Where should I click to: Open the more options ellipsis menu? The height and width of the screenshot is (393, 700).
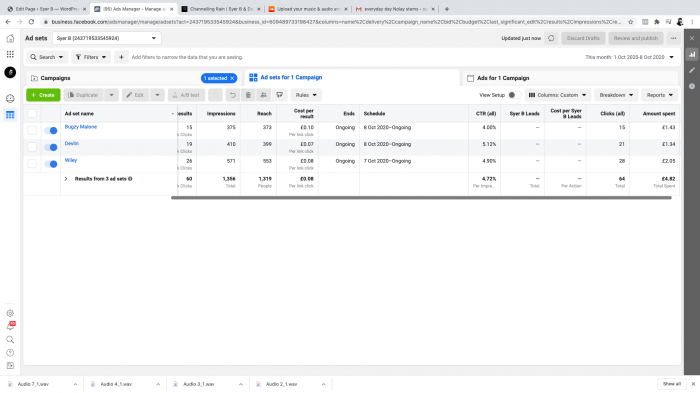(673, 38)
